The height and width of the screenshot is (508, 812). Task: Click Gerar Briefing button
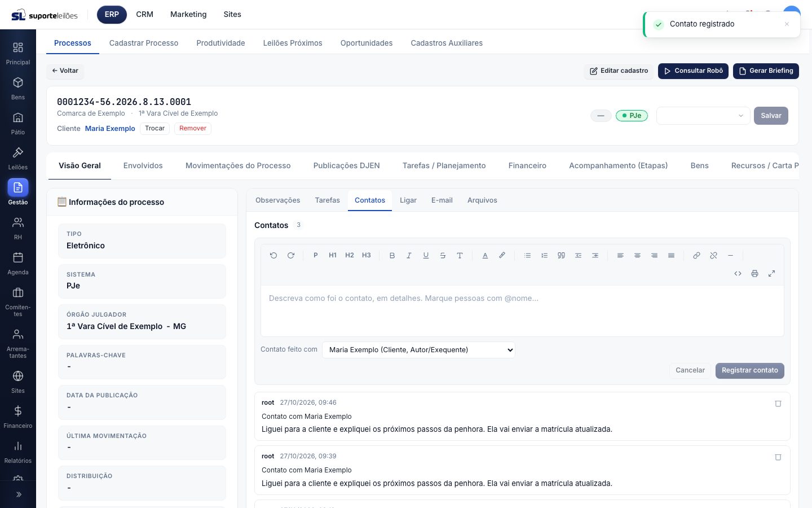pos(766,71)
